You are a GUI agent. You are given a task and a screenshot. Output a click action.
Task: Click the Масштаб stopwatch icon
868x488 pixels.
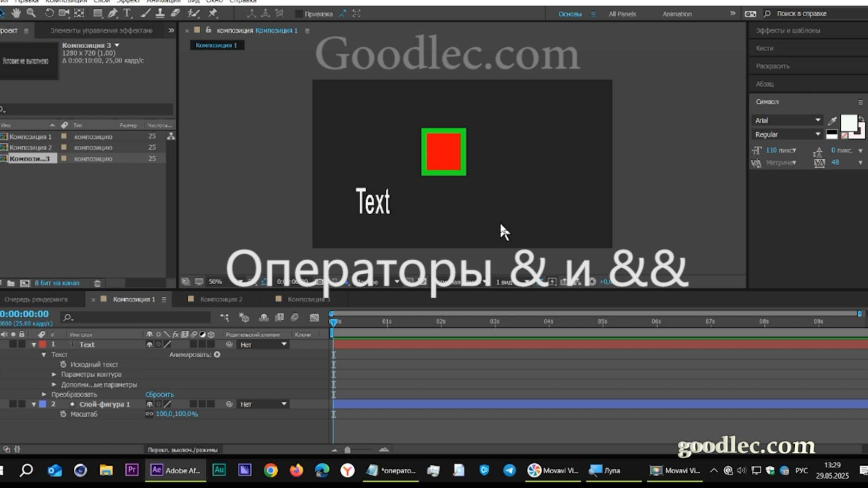click(x=63, y=414)
